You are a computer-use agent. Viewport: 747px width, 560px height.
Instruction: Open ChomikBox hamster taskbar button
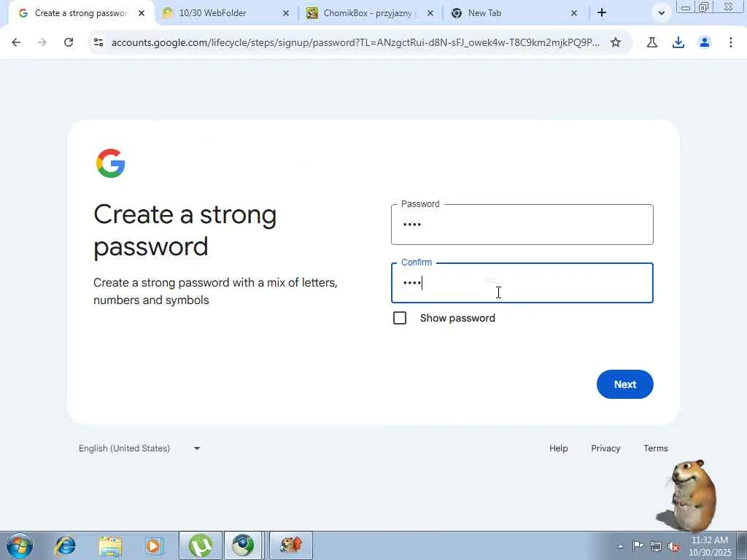coord(291,545)
